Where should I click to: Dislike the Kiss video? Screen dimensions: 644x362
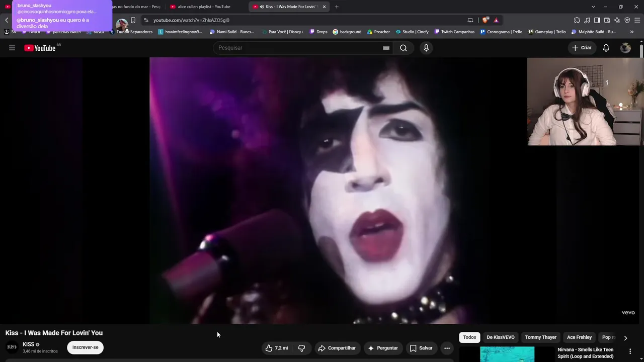[x=302, y=348]
